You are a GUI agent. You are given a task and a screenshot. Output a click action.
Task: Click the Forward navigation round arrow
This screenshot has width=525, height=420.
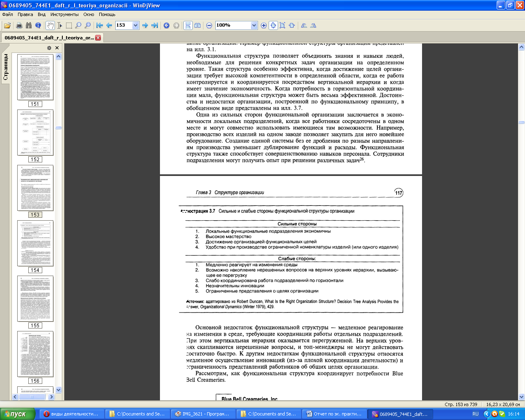coord(176,25)
